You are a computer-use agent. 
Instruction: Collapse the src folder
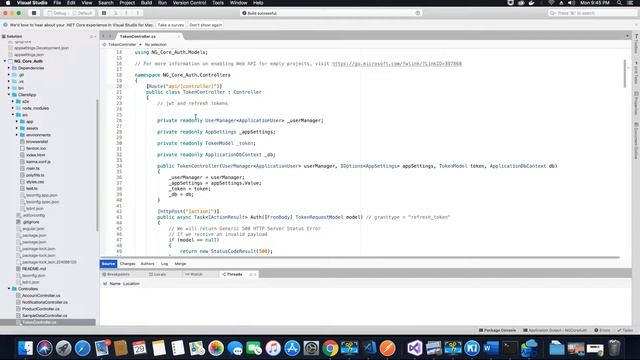[x=13, y=115]
